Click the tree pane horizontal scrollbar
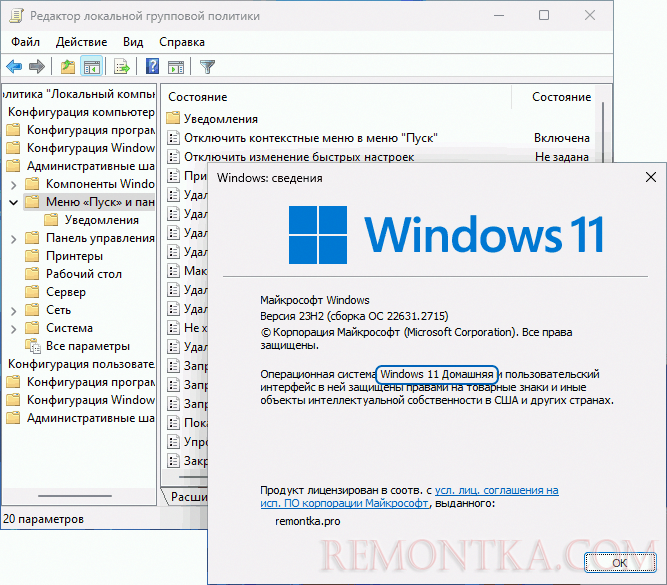Screen dimensions: 667x585 [x=75, y=496]
